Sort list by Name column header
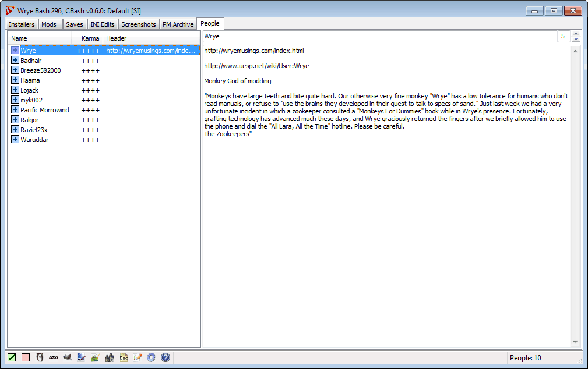This screenshot has width=588, height=369. [40, 38]
